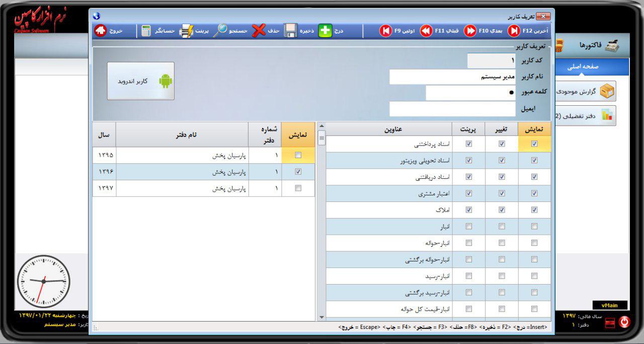Switch to صفحه اصلی tab
Screen dimensions: 644x344
coord(583,67)
